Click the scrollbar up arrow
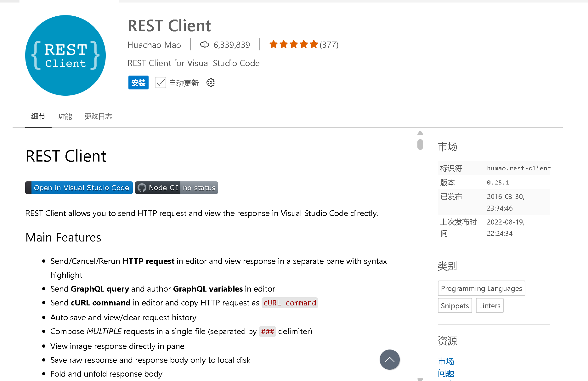This screenshot has width=588, height=381. point(420,133)
